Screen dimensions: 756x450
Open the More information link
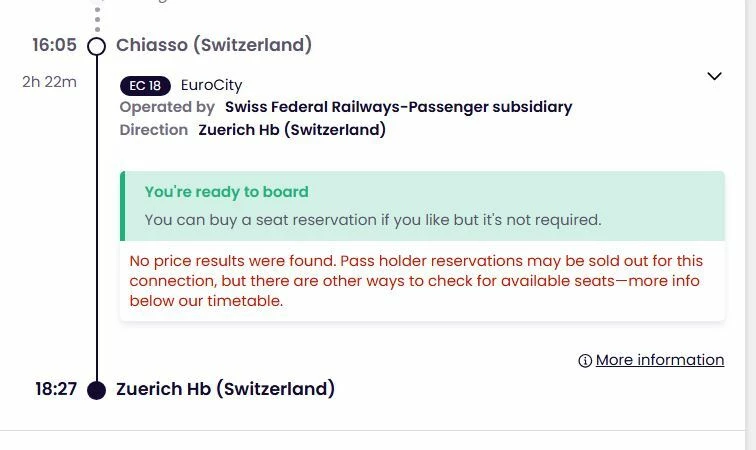click(659, 360)
